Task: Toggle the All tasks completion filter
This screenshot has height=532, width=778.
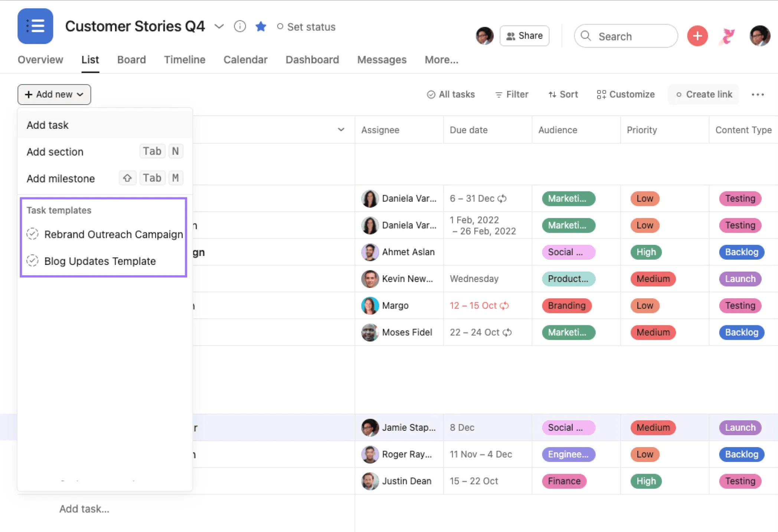Action: pos(451,95)
